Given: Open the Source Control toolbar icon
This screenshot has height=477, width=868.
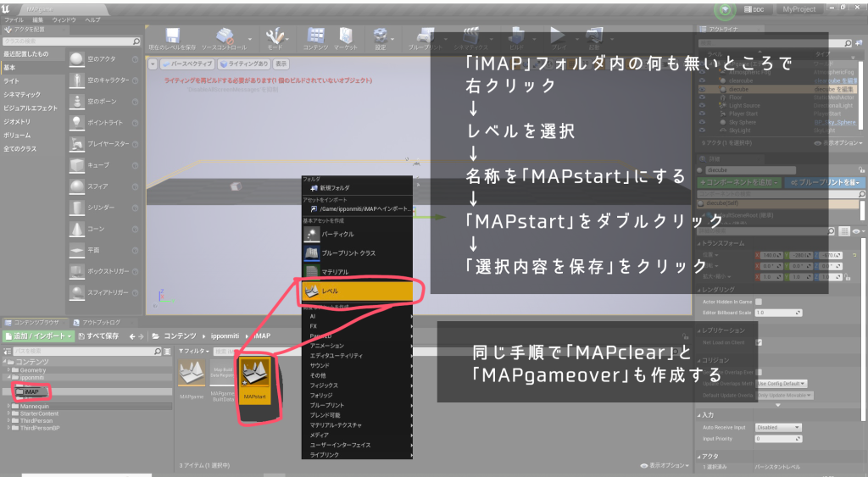Looking at the screenshot, I should point(225,37).
